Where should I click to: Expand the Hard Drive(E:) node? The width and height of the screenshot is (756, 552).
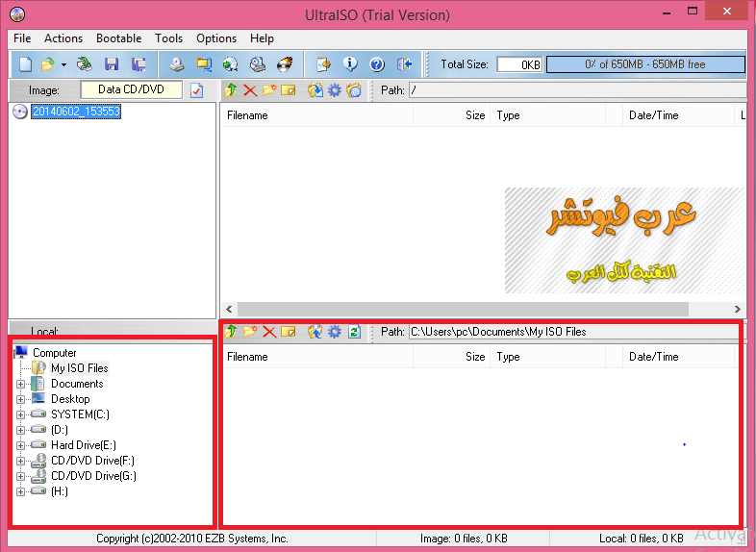coord(21,446)
